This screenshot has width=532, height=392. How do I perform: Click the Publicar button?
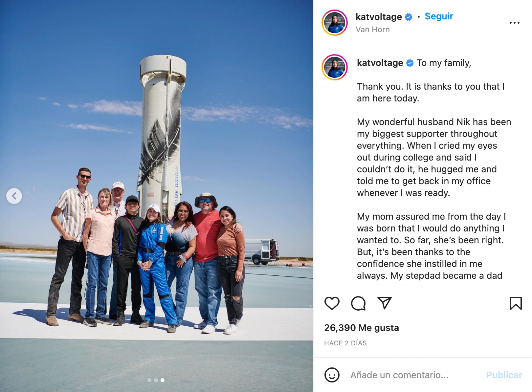(504, 375)
